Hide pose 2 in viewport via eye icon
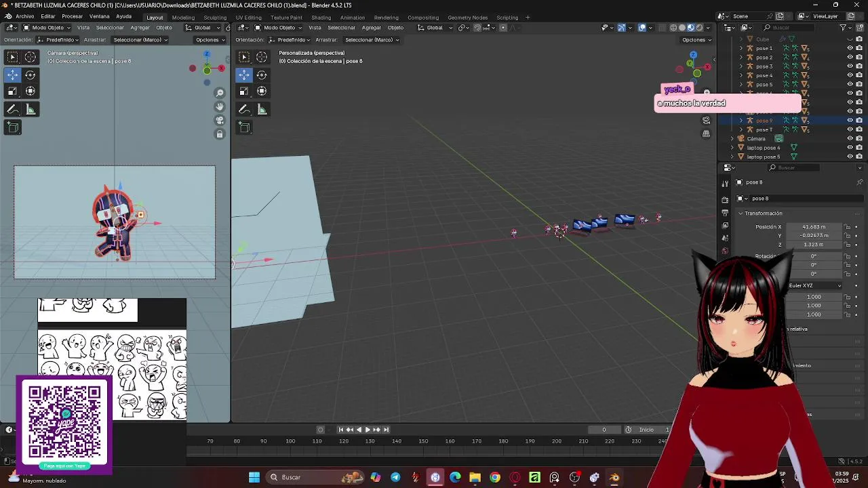The image size is (868, 488). click(850, 58)
